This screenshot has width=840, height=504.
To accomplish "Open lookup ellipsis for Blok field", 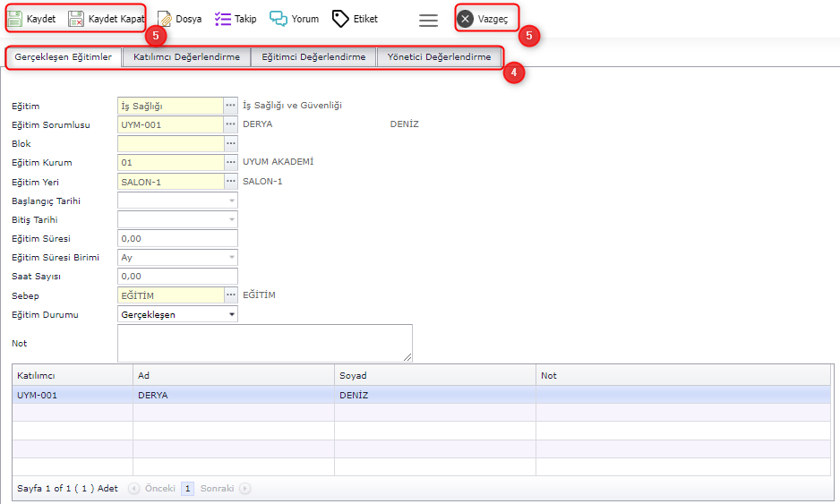I will 230,143.
